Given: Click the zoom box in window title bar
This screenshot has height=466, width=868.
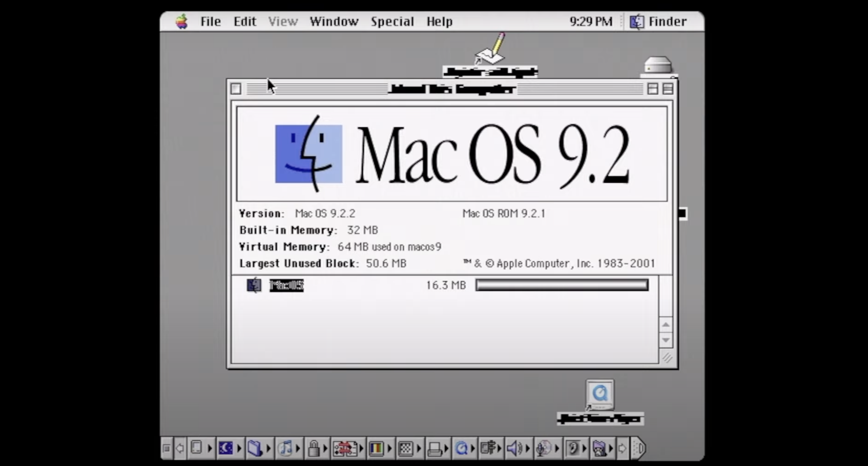Looking at the screenshot, I should tap(653, 89).
